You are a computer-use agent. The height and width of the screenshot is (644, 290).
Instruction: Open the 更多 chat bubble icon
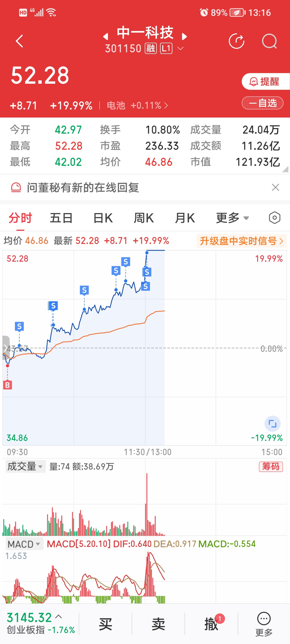264,624
